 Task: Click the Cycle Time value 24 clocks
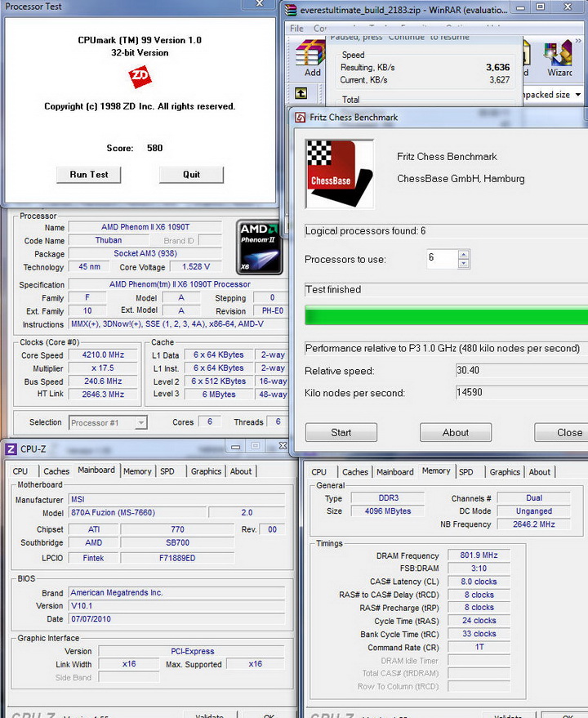pyautogui.click(x=479, y=621)
